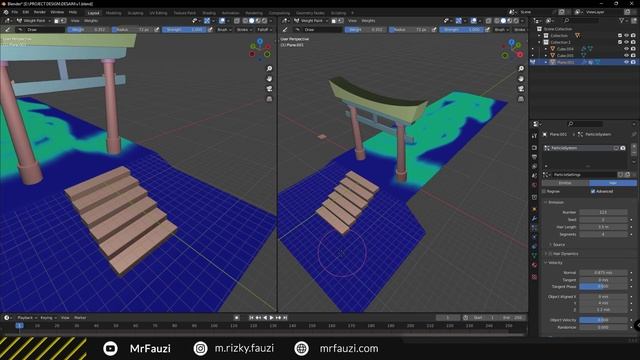Expand Cube.004 in outliner

[x=546, y=49]
